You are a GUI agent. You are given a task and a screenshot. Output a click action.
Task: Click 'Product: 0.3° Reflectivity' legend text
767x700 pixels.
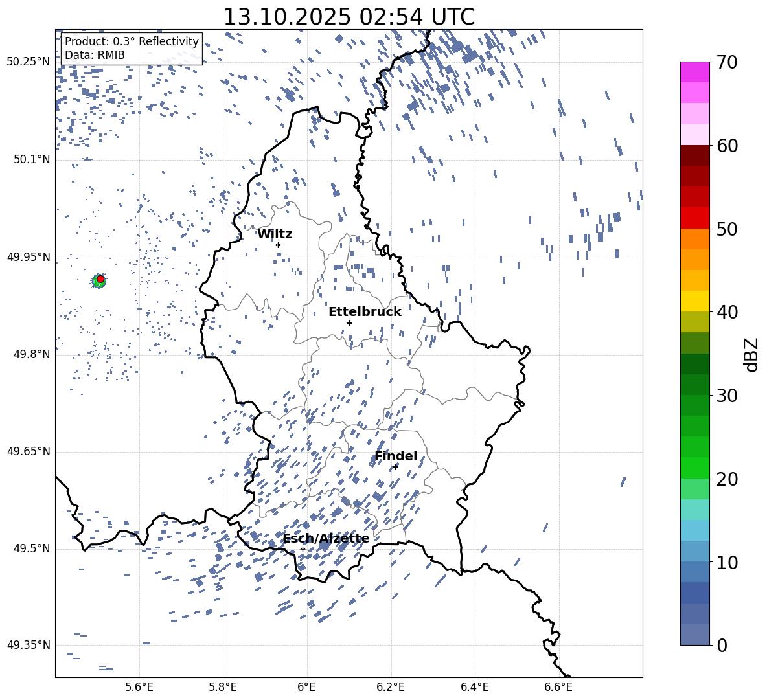(132, 41)
